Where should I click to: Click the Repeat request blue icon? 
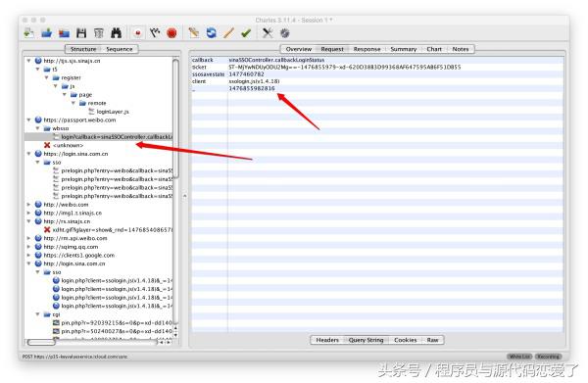(x=211, y=33)
